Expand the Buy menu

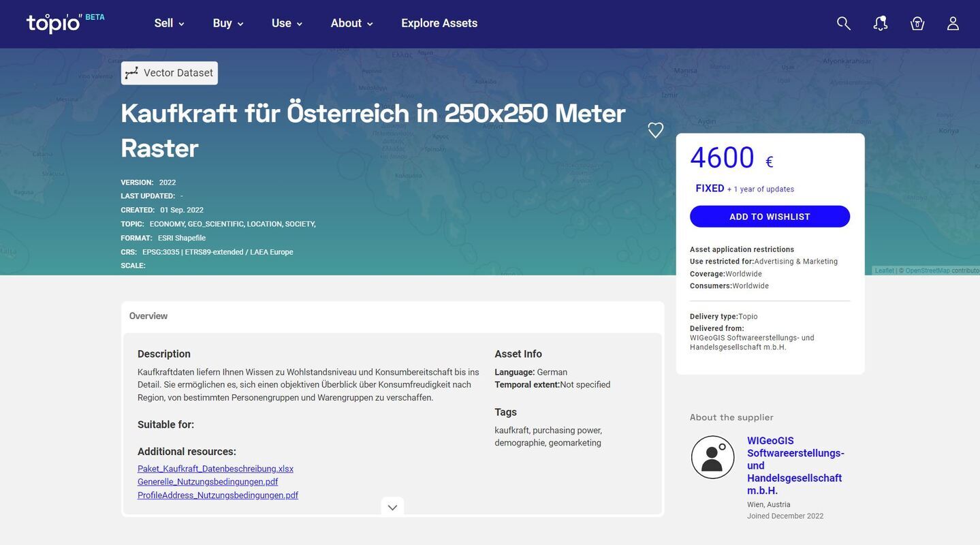[228, 23]
